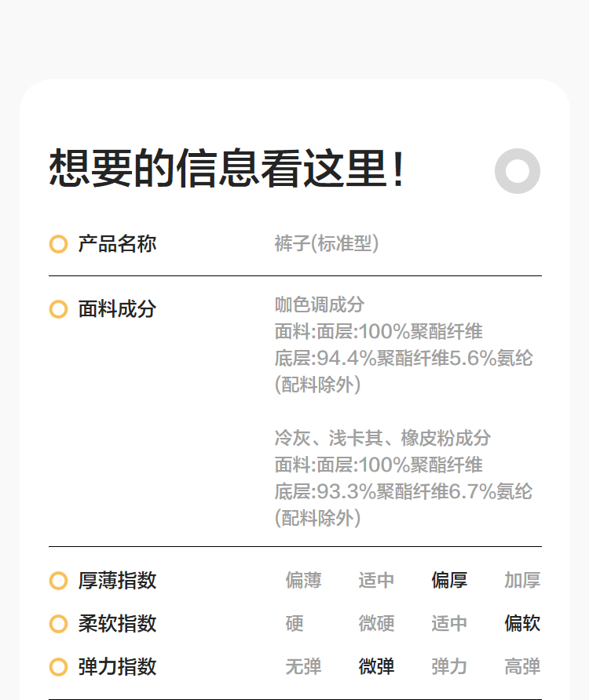Select 偏厚 in the thickness index row
Viewport: 589px width, 700px height.
tap(449, 581)
